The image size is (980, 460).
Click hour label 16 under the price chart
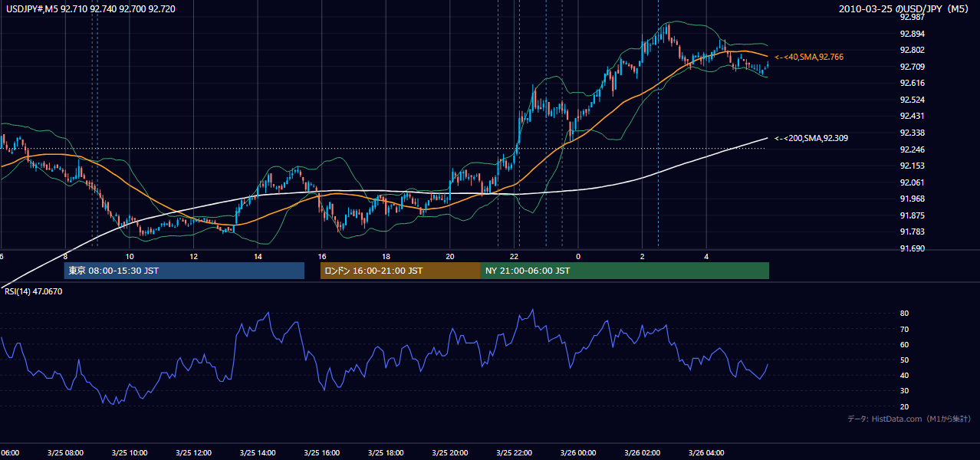coord(322,257)
